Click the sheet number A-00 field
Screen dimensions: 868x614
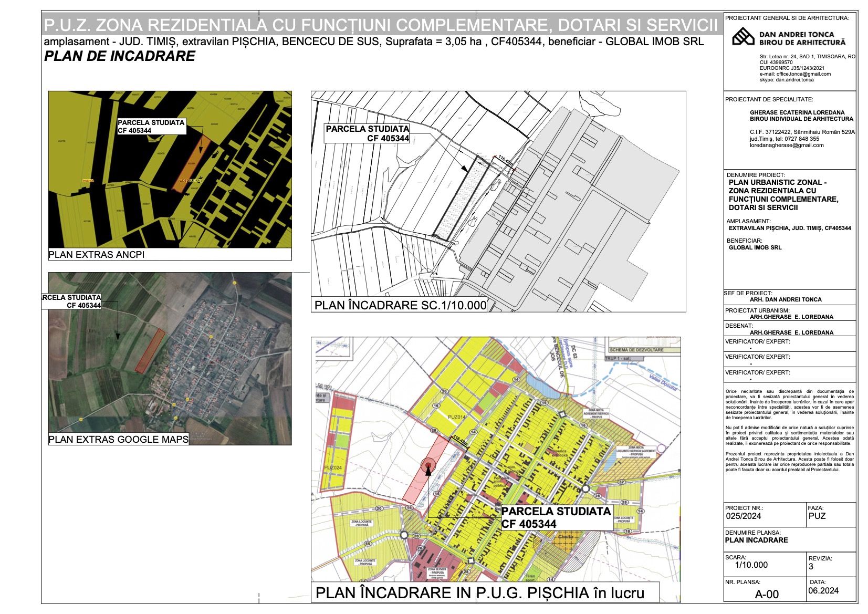[767, 595]
